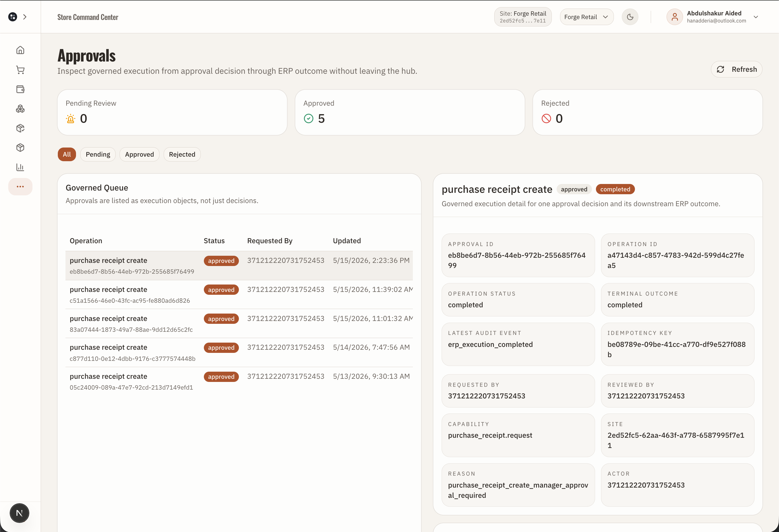The image size is (779, 532).
Task: Click the 5/15/2026, 11:01:32 AM timestamp
Action: coord(373,318)
